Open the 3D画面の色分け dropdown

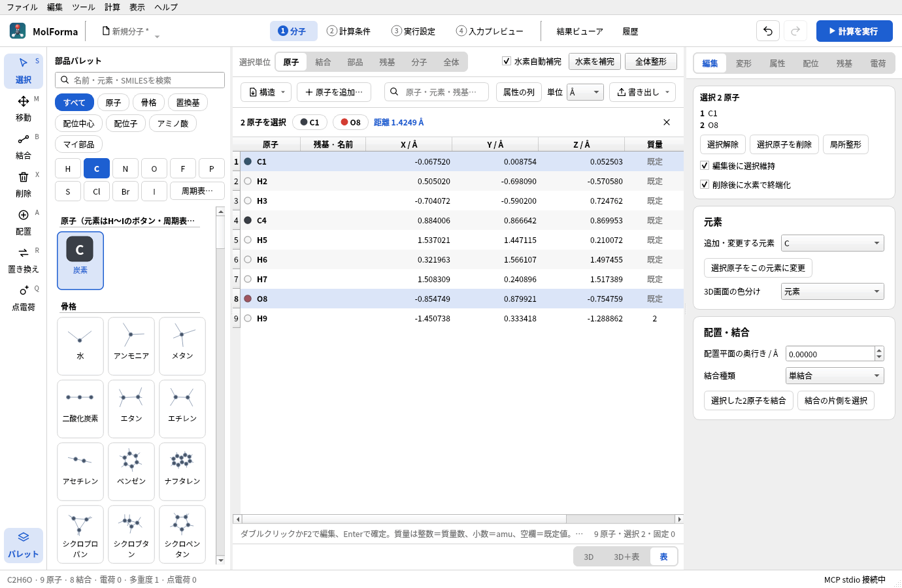tap(833, 291)
